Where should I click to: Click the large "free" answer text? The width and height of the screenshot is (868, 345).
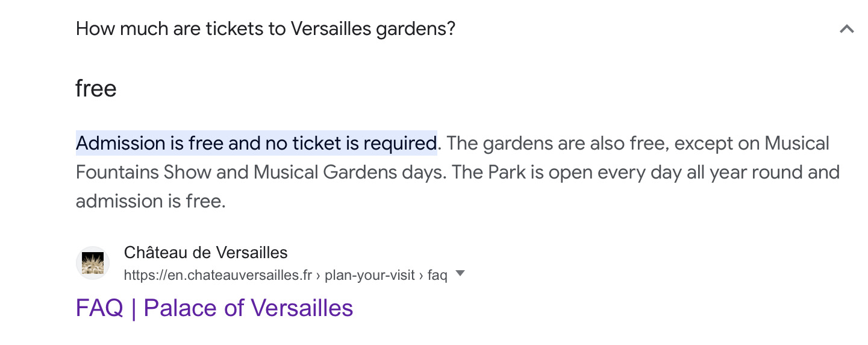coord(96,89)
